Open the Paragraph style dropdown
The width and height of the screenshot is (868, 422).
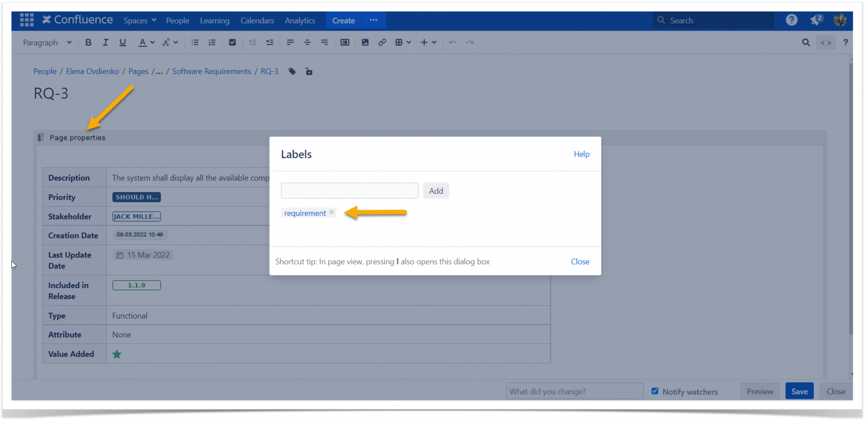coord(47,42)
